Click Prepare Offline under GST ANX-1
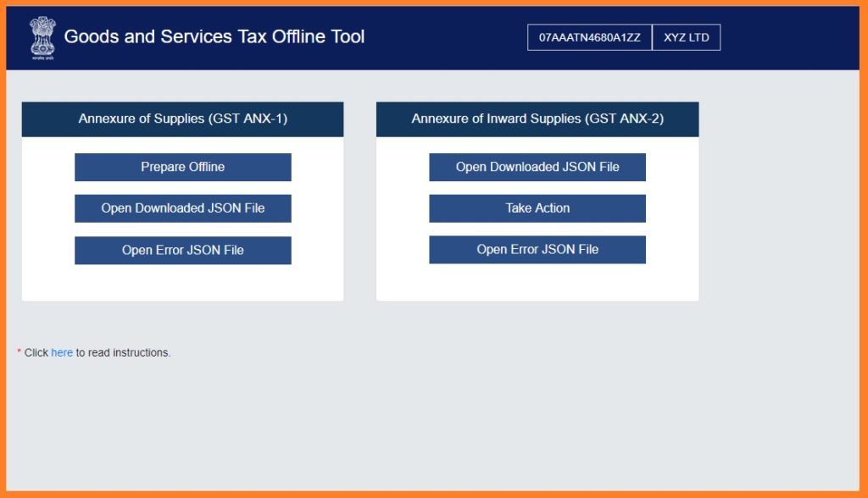Image resolution: width=868 pixels, height=498 pixels. [x=183, y=167]
